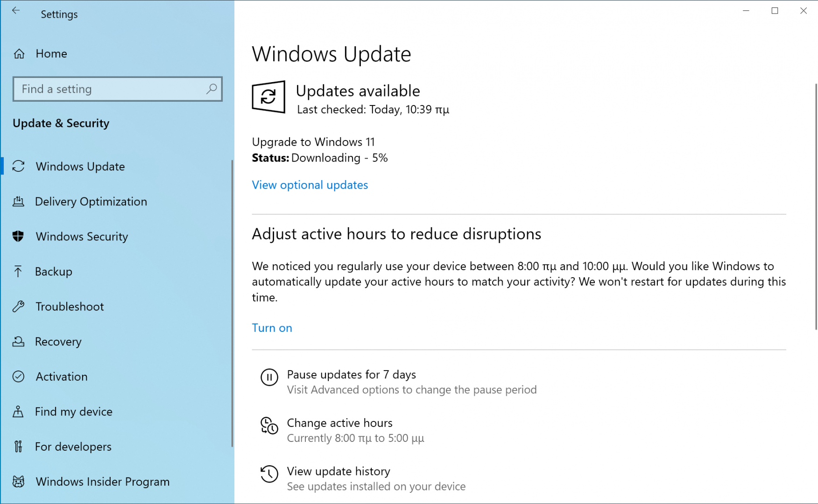
Task: Select Find my device
Action: click(74, 411)
